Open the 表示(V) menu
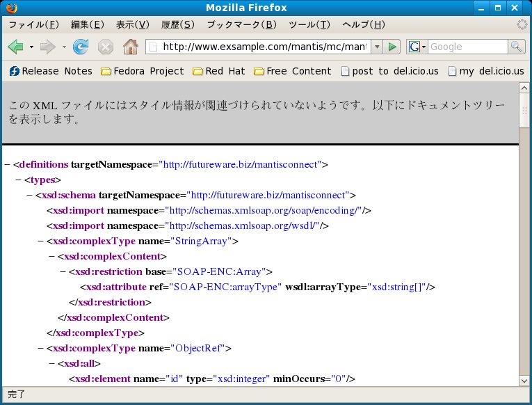The height and width of the screenshot is (405, 532). (x=132, y=25)
